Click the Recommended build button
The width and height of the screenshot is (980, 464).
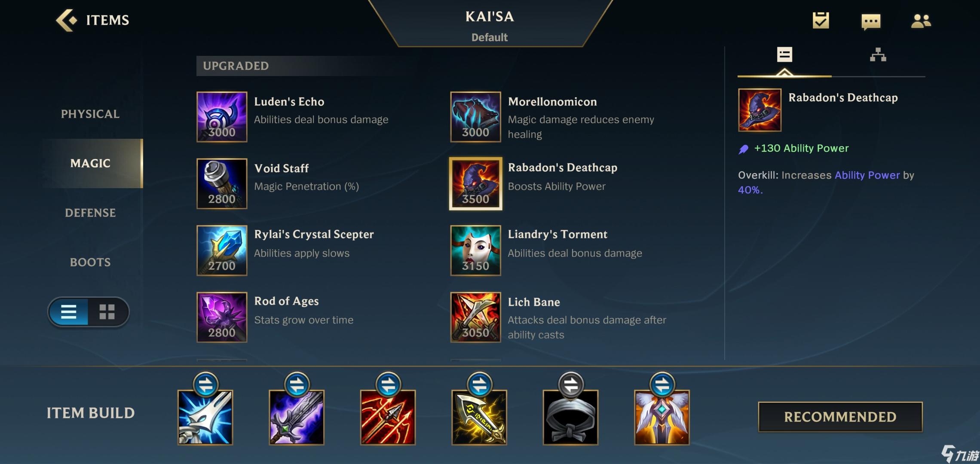[840, 417]
